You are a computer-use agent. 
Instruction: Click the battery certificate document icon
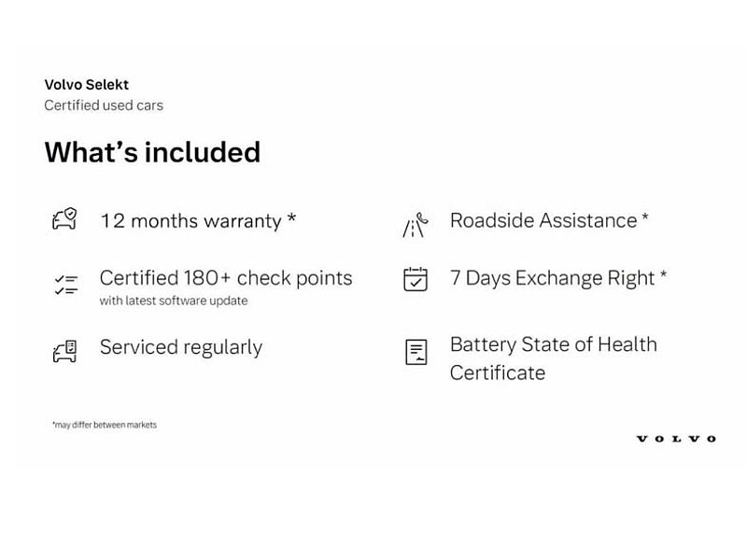coord(416,352)
